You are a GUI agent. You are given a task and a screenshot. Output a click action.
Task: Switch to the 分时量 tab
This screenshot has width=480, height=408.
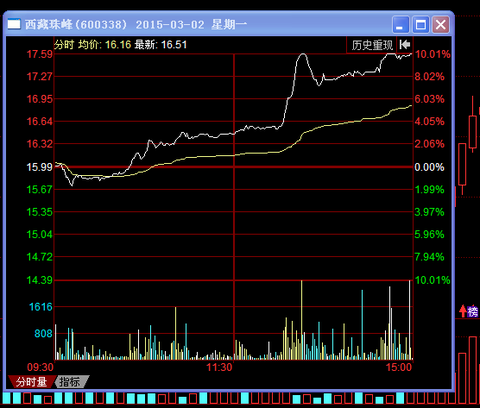(x=31, y=382)
